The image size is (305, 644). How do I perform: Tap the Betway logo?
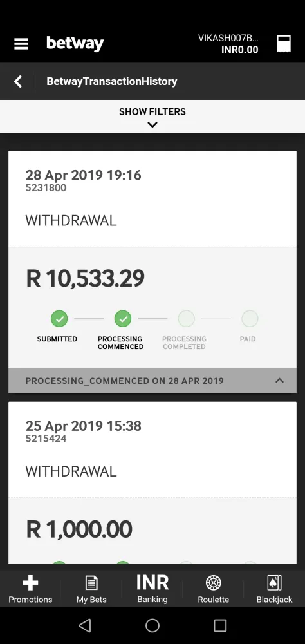click(75, 44)
